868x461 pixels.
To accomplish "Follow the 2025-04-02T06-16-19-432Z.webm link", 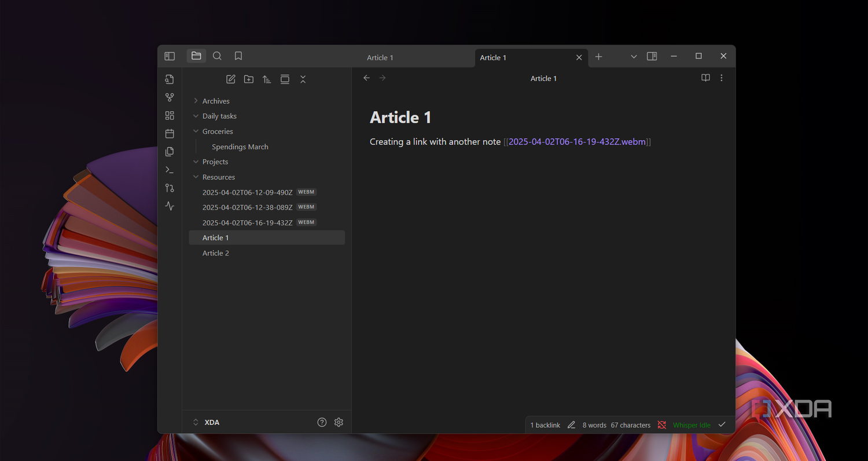I will pyautogui.click(x=577, y=142).
